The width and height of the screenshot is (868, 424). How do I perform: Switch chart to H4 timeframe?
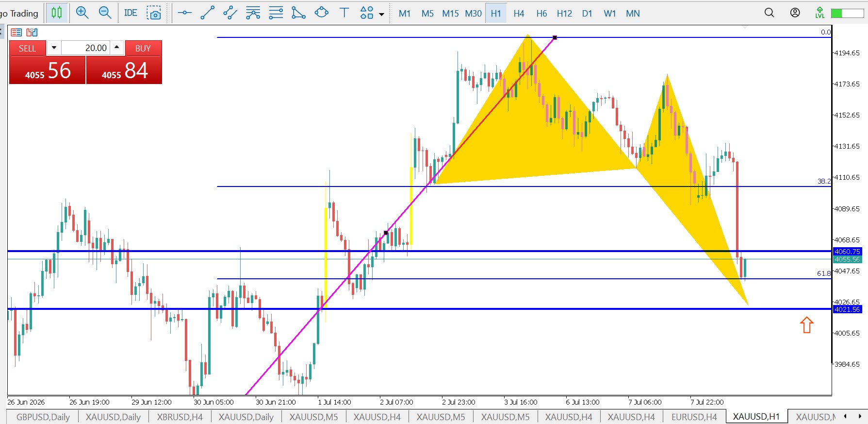pyautogui.click(x=519, y=14)
